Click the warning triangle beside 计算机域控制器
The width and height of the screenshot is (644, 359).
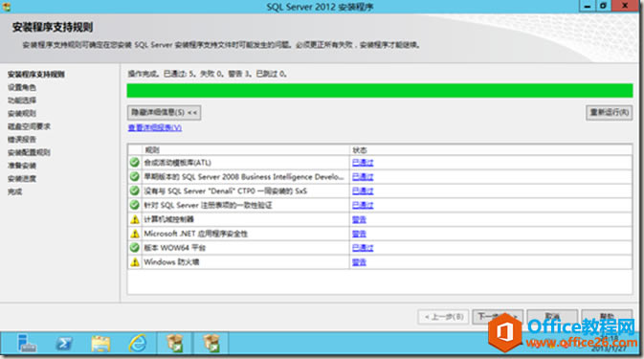[x=135, y=219]
